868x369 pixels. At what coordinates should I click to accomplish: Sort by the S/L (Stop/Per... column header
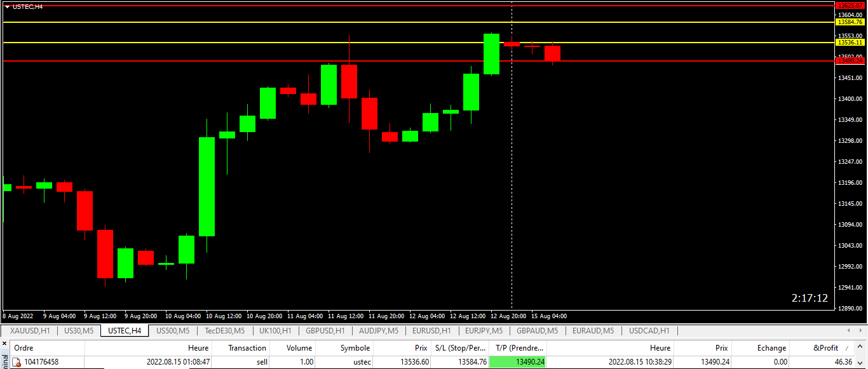coord(459,348)
